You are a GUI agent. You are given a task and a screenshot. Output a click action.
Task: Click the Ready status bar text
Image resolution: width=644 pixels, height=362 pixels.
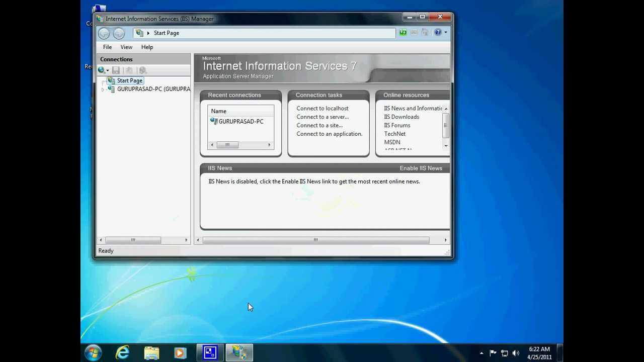(106, 251)
